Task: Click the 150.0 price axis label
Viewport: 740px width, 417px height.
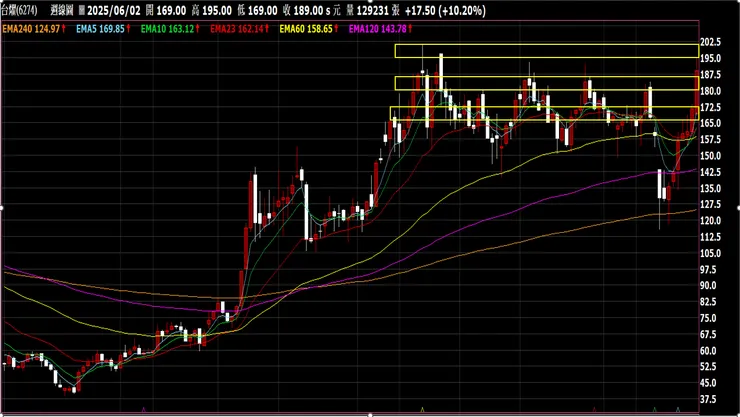Action: pos(710,156)
